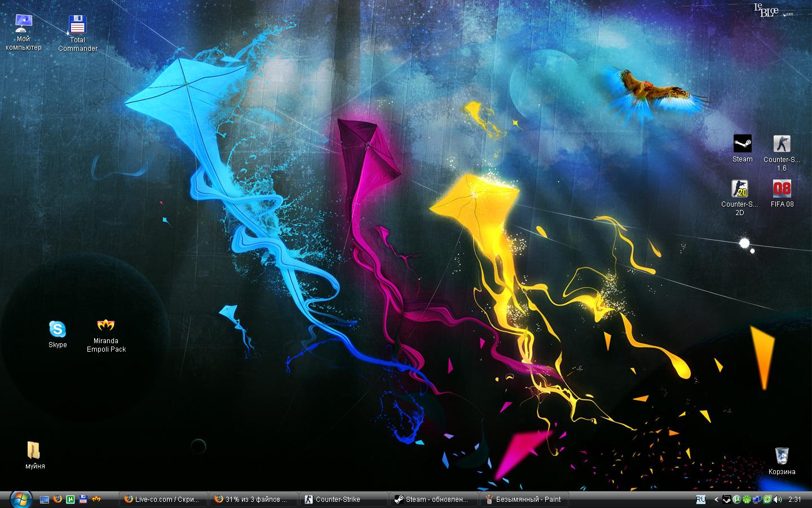Launch Firefox from the quick launch bar
Screen dimensions: 812x508
click(x=58, y=500)
